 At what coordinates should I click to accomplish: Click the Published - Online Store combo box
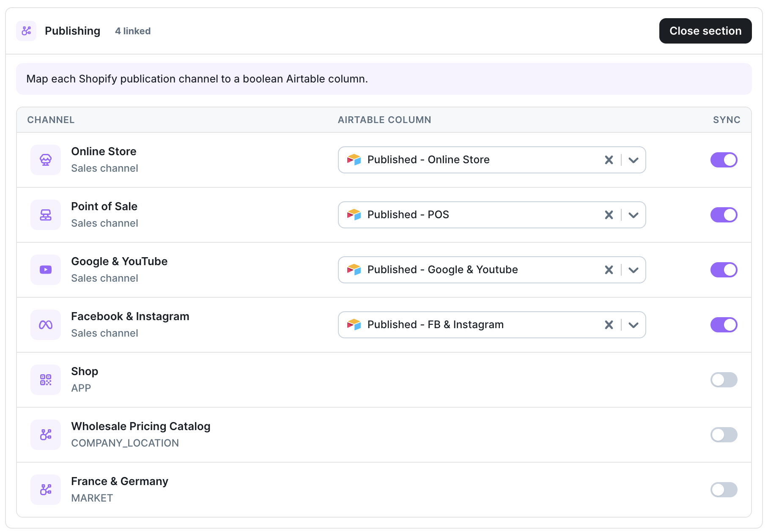click(x=492, y=160)
